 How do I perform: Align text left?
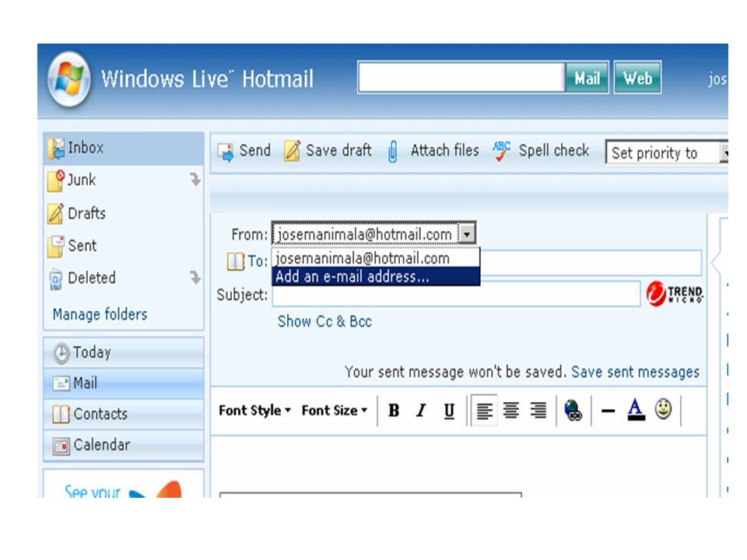485,411
